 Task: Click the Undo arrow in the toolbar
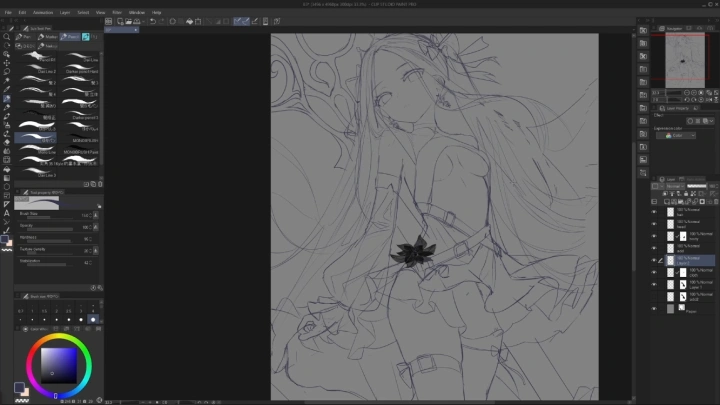pyautogui.click(x=152, y=21)
